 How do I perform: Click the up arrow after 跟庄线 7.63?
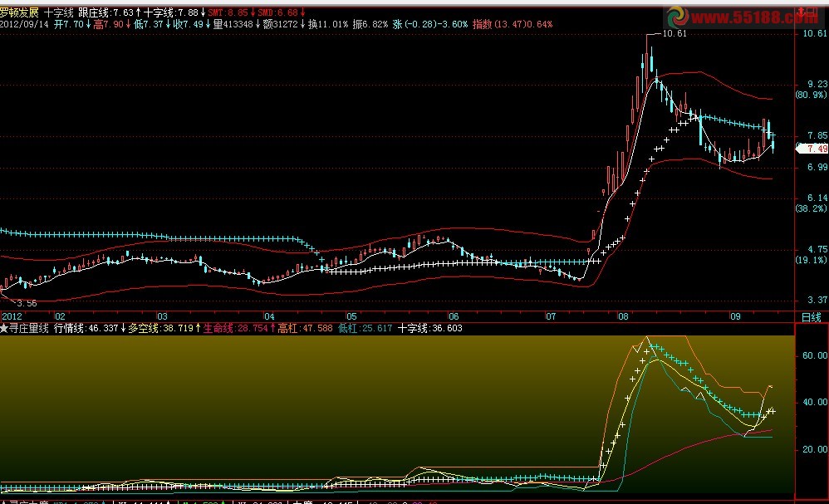pos(138,13)
